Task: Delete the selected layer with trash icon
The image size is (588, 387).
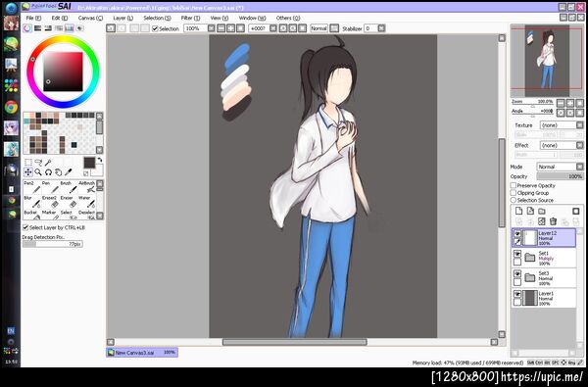Action: coord(553,221)
